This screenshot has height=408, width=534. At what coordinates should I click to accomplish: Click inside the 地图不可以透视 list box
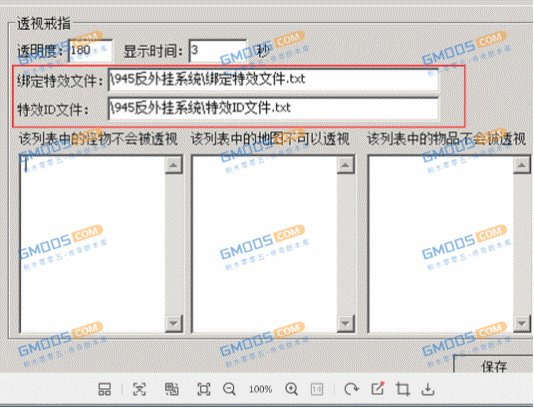tap(265, 244)
